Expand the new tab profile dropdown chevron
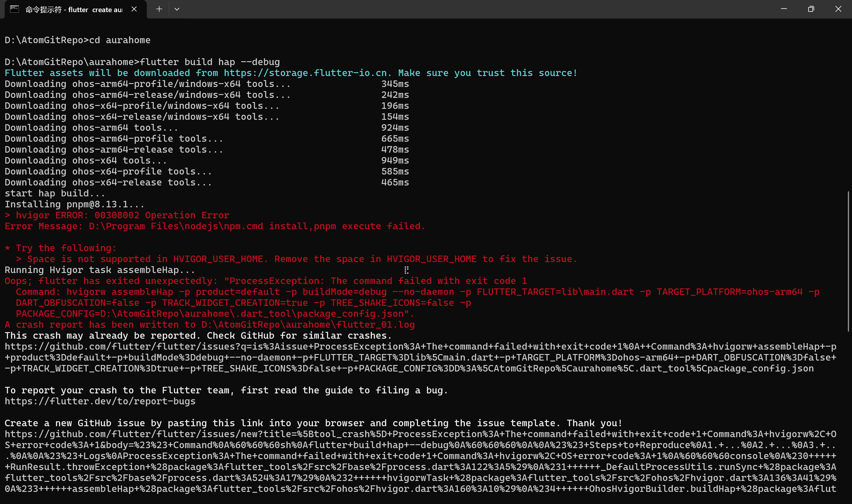852x504 pixels. (177, 9)
